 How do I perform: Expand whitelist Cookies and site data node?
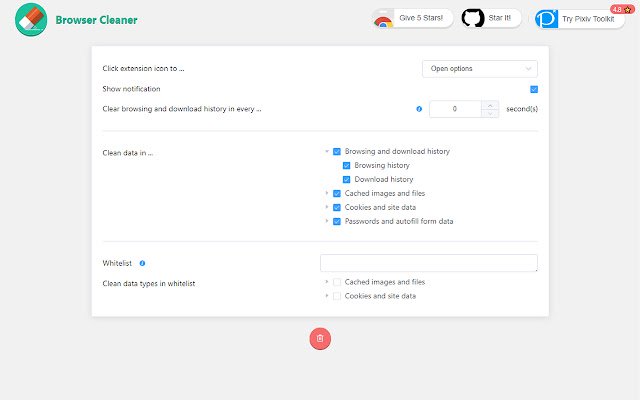pyautogui.click(x=327, y=296)
